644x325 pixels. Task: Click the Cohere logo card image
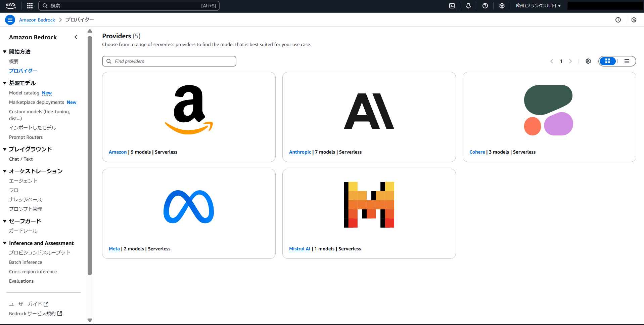(549, 110)
